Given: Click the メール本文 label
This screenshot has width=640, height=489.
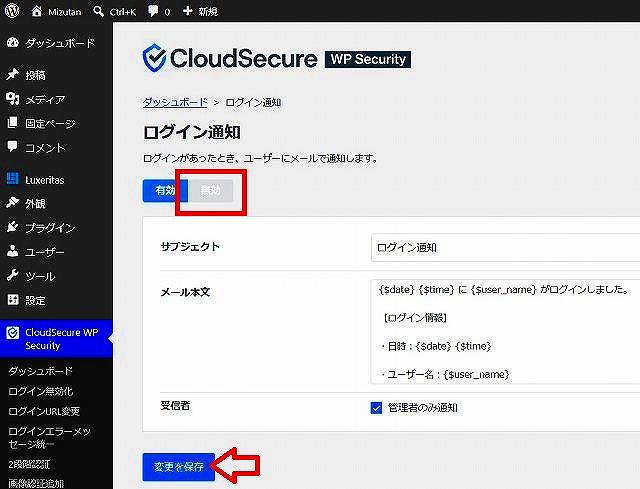Looking at the screenshot, I should point(185,292).
